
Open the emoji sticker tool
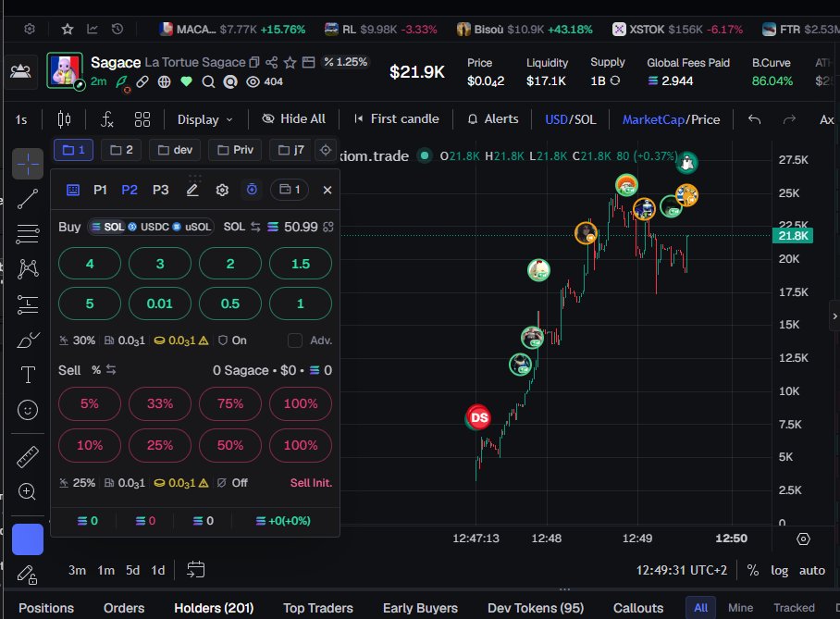[x=28, y=410]
